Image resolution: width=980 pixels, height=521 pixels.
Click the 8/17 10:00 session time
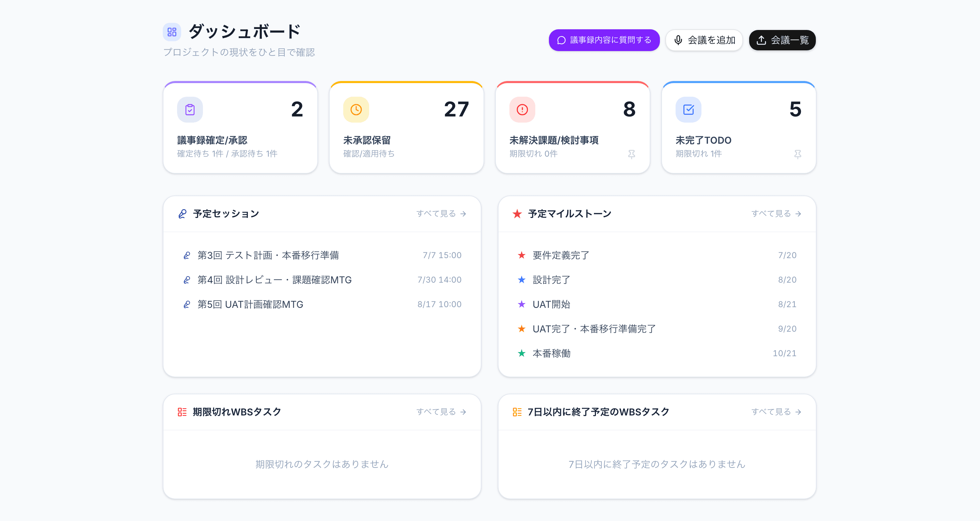pos(439,304)
